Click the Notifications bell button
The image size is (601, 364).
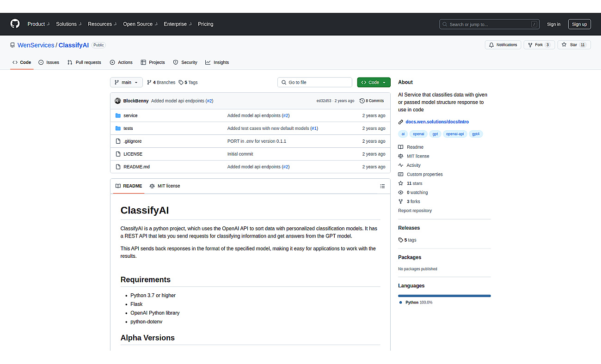pos(503,45)
